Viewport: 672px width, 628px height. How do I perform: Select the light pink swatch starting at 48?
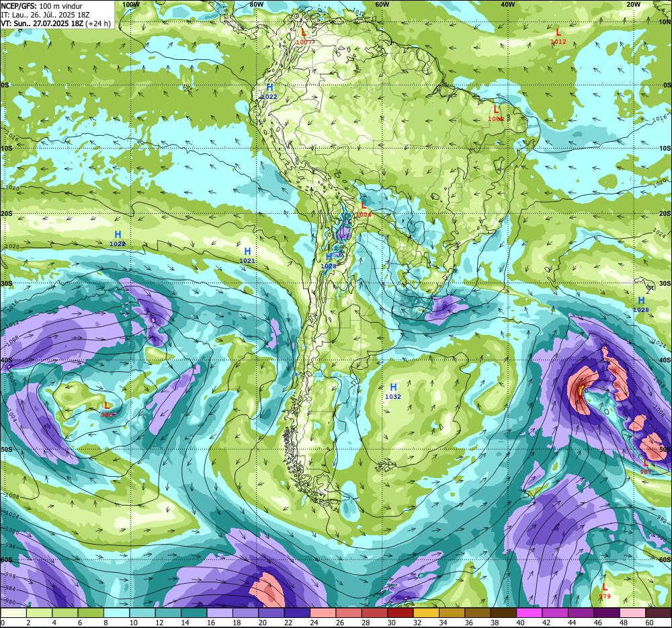coord(632,613)
